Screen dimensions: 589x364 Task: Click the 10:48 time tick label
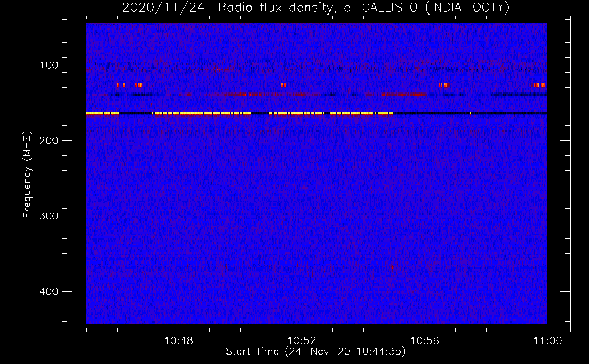(179, 341)
